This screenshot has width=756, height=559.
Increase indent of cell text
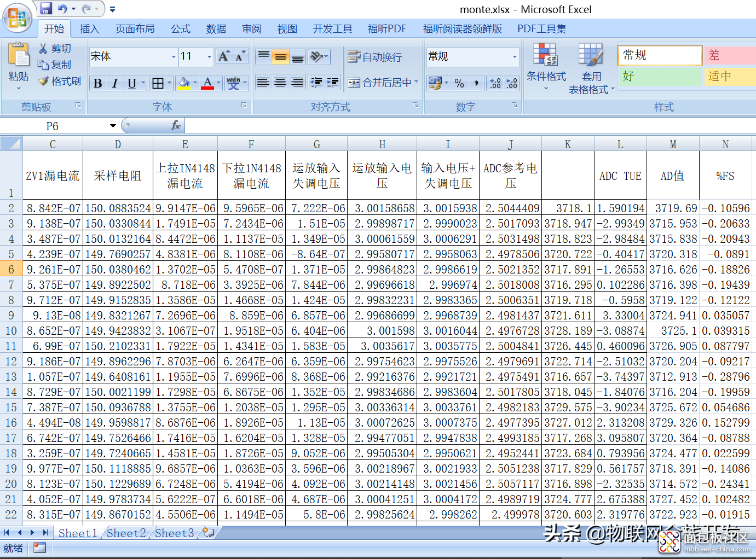[x=333, y=82]
